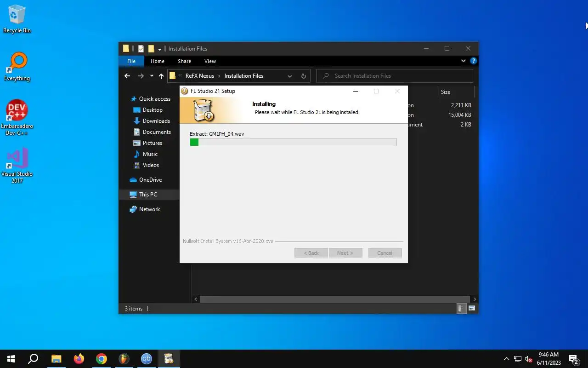Image resolution: width=588 pixels, height=368 pixels.
Task: Click the installer's green progress bar
Action: click(x=293, y=142)
